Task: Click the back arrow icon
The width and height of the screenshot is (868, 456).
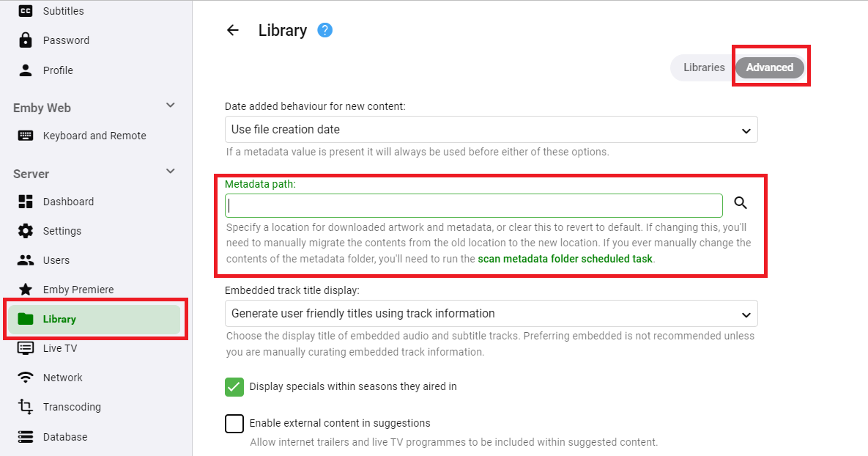Action: tap(233, 30)
